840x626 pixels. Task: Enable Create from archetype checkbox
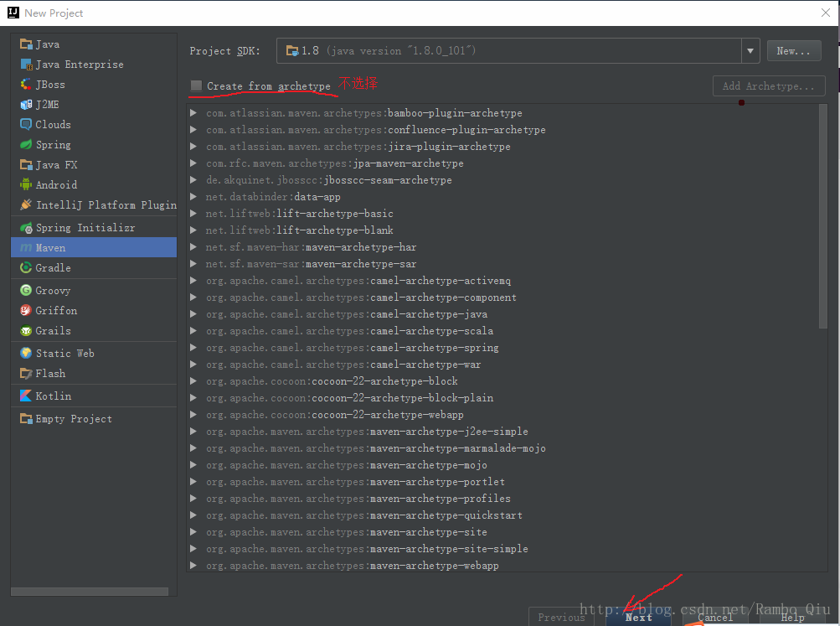[x=197, y=85]
